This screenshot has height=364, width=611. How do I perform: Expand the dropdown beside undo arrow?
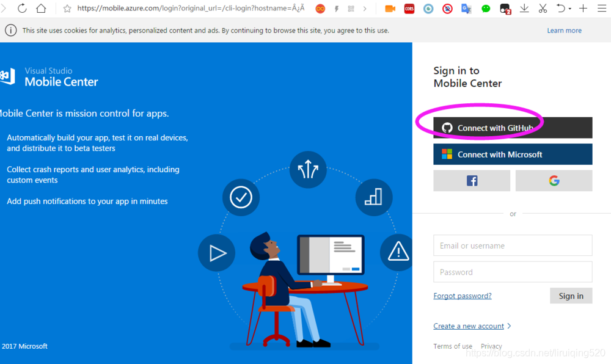pos(569,9)
